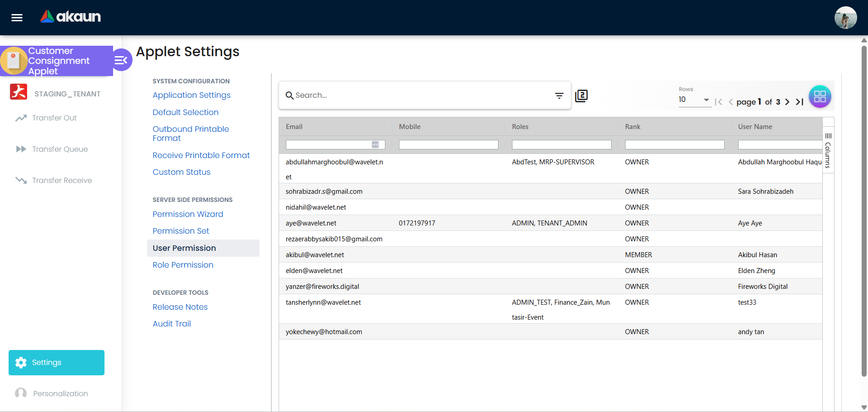The height and width of the screenshot is (412, 868).
Task: View the Release Notes
Action: click(x=180, y=307)
